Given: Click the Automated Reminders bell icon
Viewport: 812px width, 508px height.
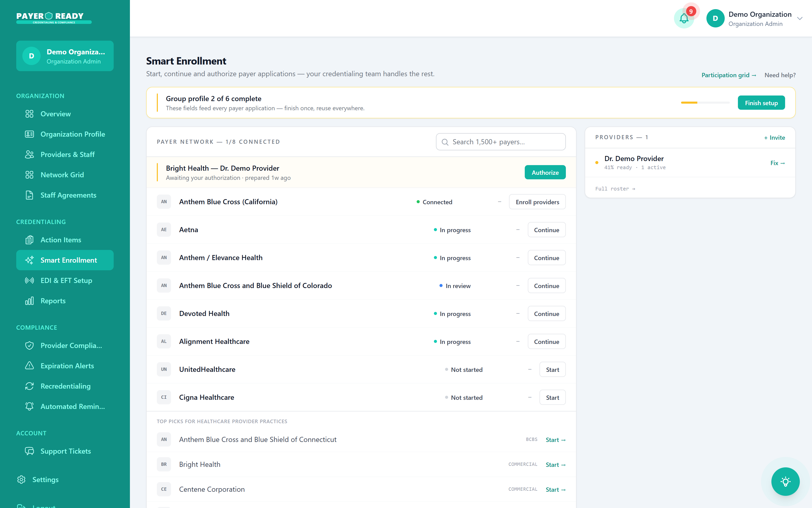Looking at the screenshot, I should point(29,406).
